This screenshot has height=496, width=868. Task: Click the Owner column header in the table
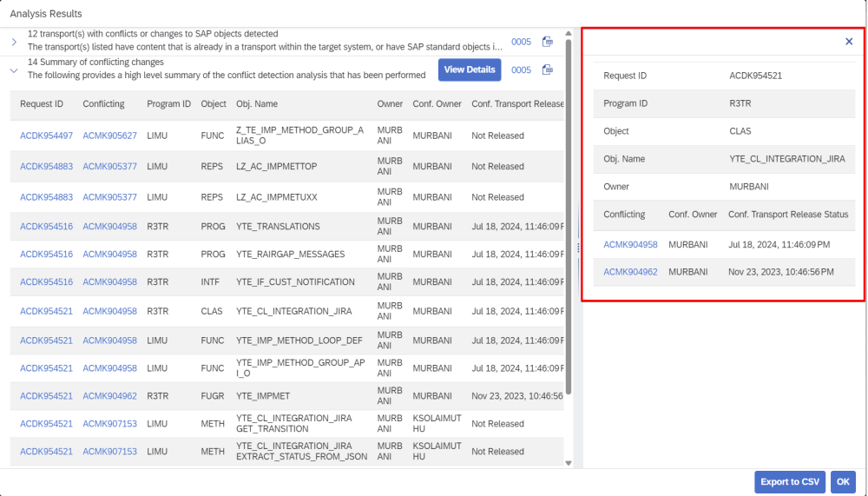(x=390, y=103)
